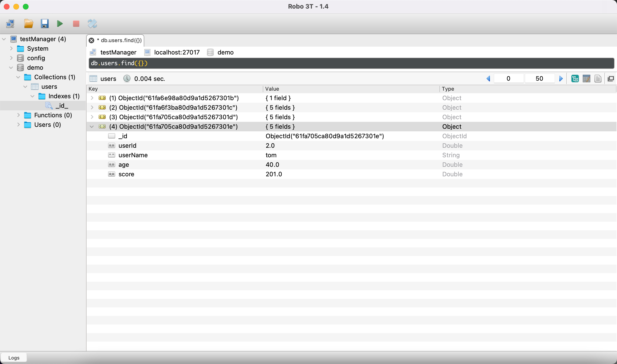Click the open file folder icon
The image size is (617, 364).
[29, 24]
